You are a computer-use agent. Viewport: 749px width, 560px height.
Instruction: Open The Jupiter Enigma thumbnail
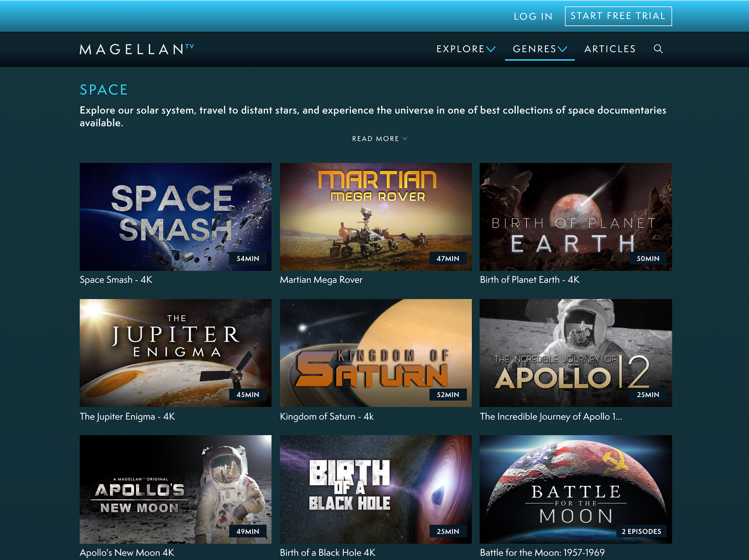(176, 353)
